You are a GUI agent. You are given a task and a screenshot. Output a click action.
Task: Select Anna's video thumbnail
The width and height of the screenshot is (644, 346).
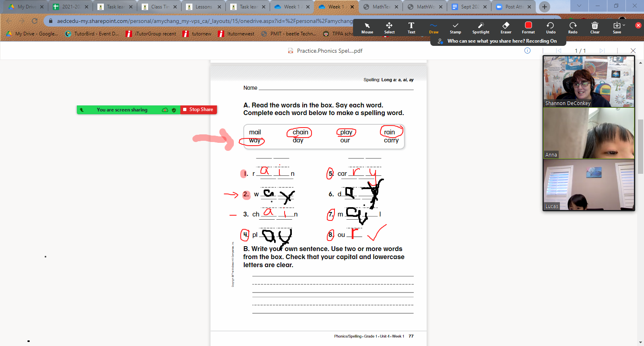[x=588, y=133]
